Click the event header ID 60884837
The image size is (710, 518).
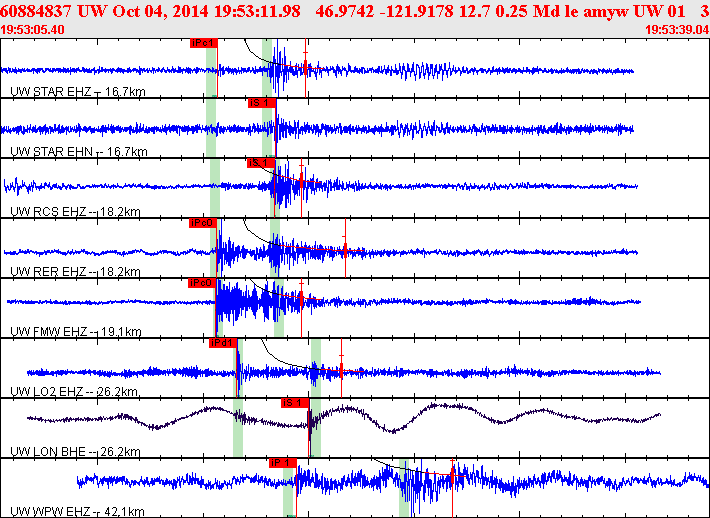point(35,11)
